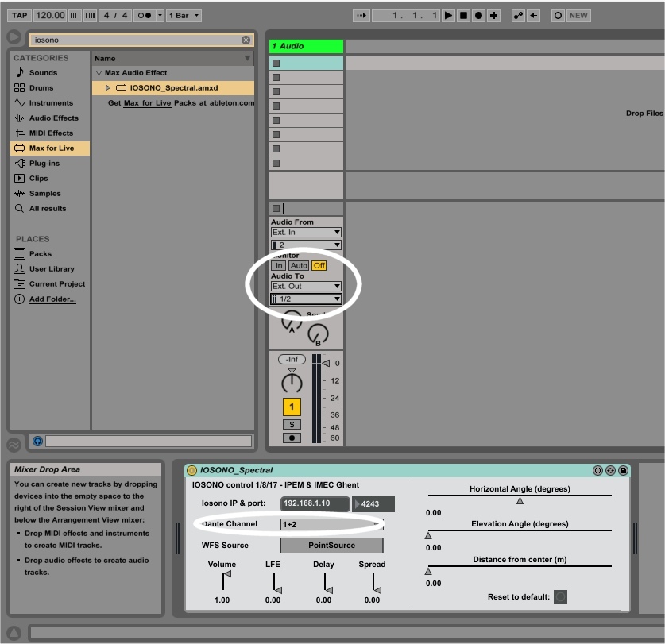Open the 1 Bar quantization menu

(184, 16)
